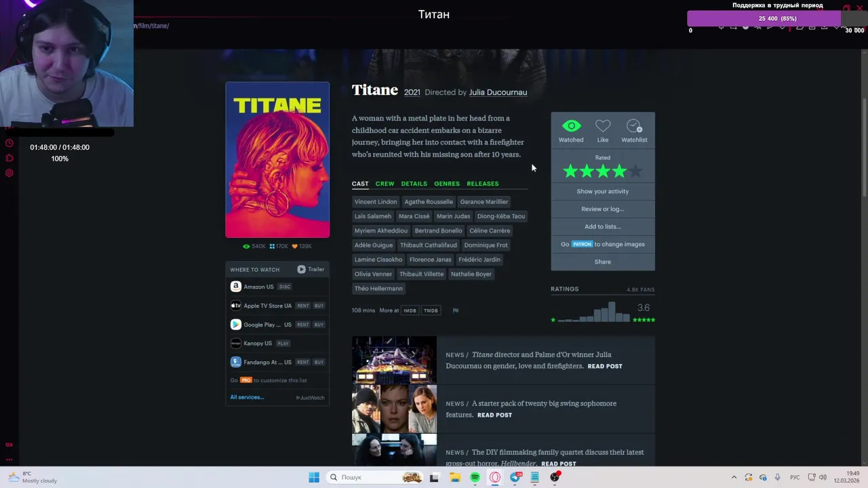The height and width of the screenshot is (488, 868).
Task: Click the report flag icon
Action: 456,310
